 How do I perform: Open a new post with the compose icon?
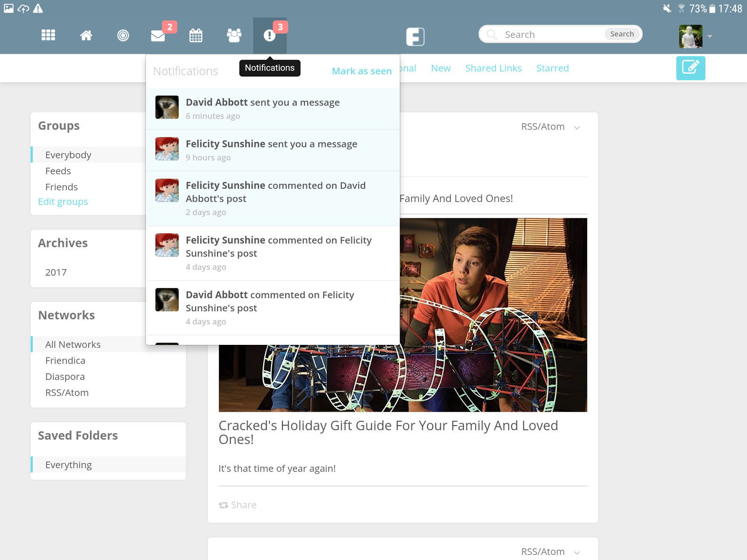point(691,68)
